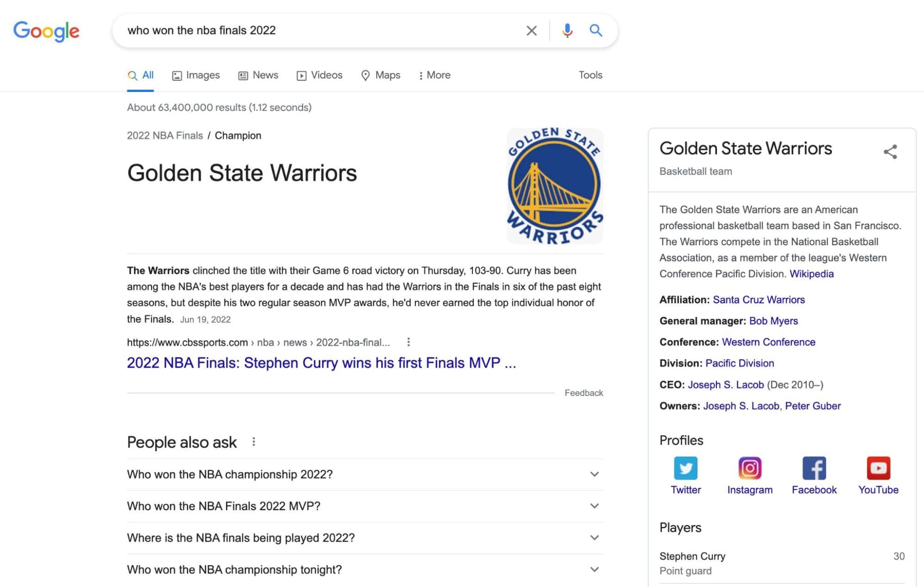Select Stephen Curry in the Players list
Viewport: 924px width, 587px height.
(x=782, y=563)
